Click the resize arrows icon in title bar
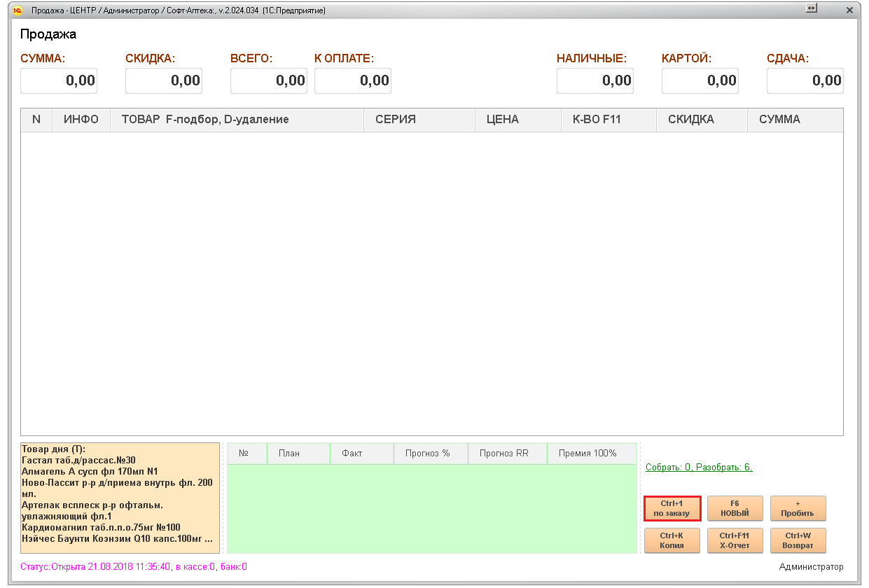The width and height of the screenshot is (869, 588). click(x=812, y=10)
